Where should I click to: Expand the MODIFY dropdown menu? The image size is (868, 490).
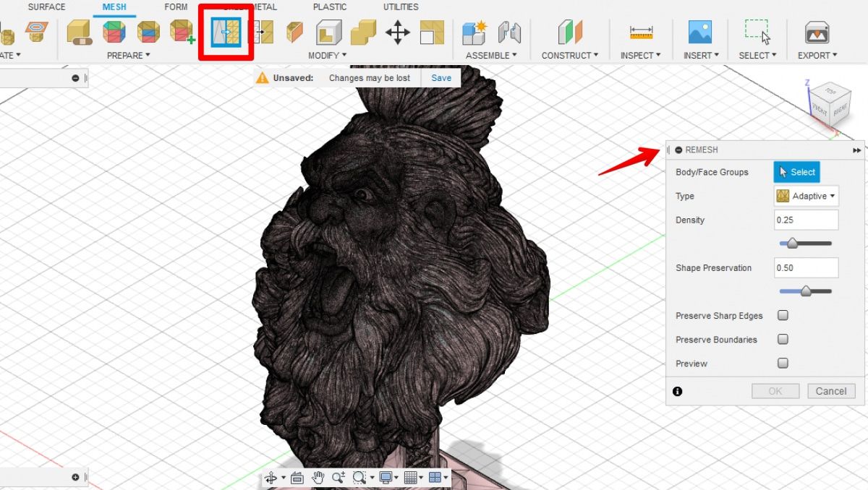[x=327, y=55]
